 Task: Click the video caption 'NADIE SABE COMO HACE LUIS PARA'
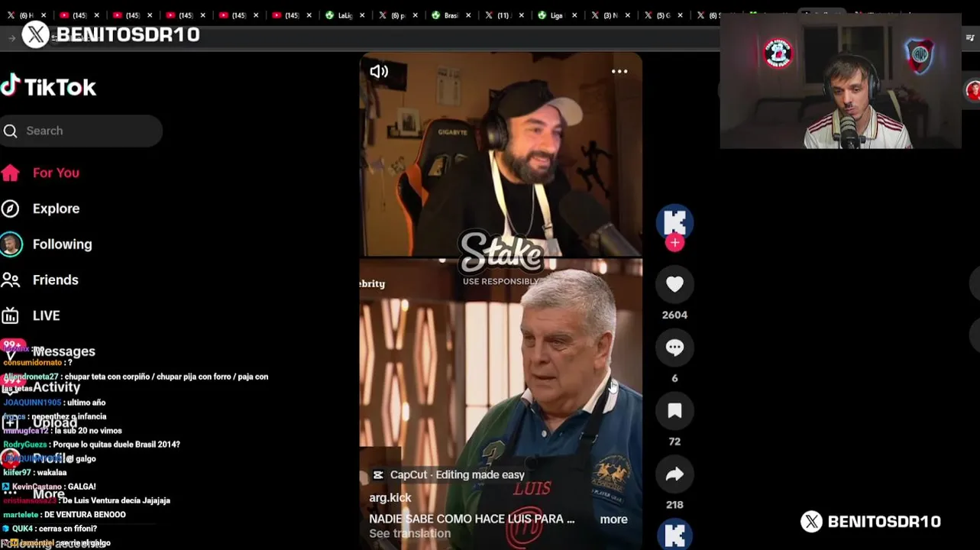coord(471,519)
